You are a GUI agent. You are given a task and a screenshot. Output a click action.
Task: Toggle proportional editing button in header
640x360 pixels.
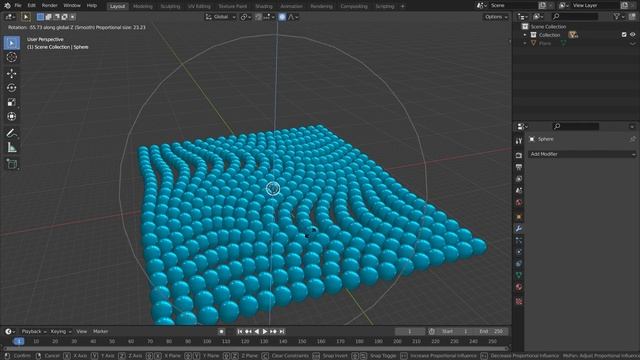coord(282,17)
